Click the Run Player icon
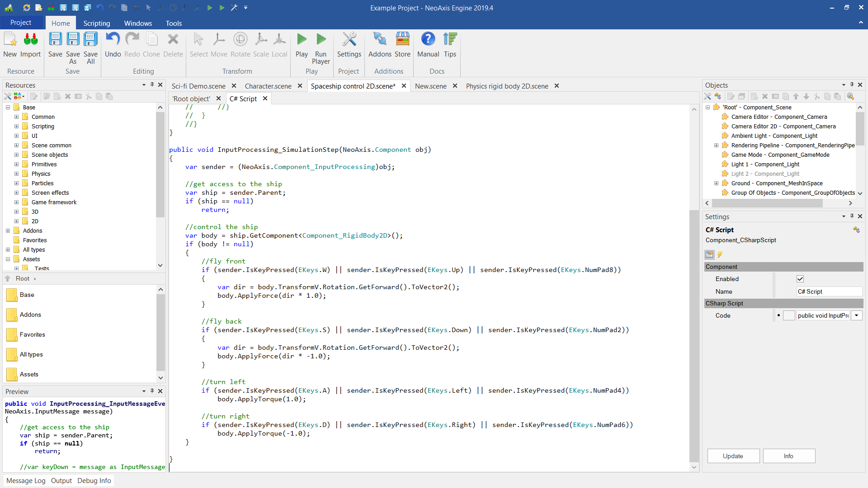This screenshot has width=868, height=488. coord(321,40)
